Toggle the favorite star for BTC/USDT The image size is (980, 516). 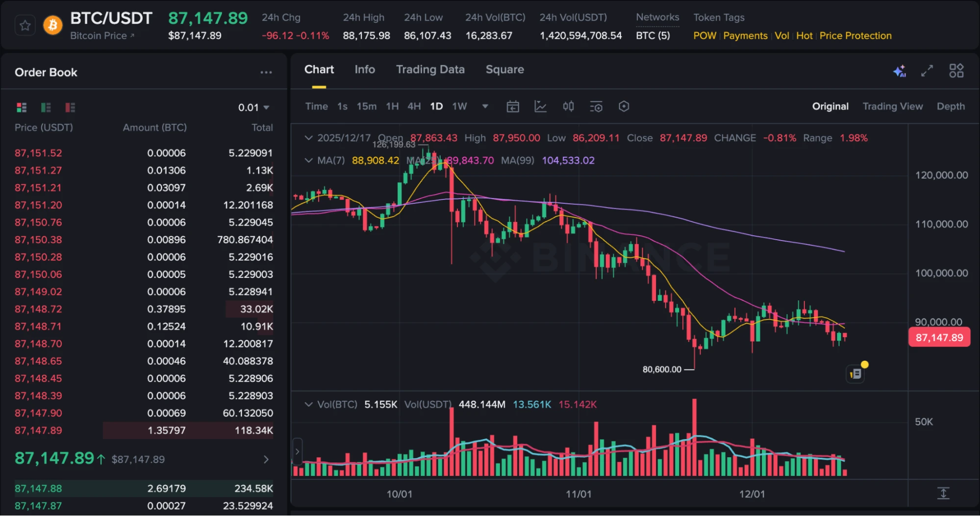25,25
